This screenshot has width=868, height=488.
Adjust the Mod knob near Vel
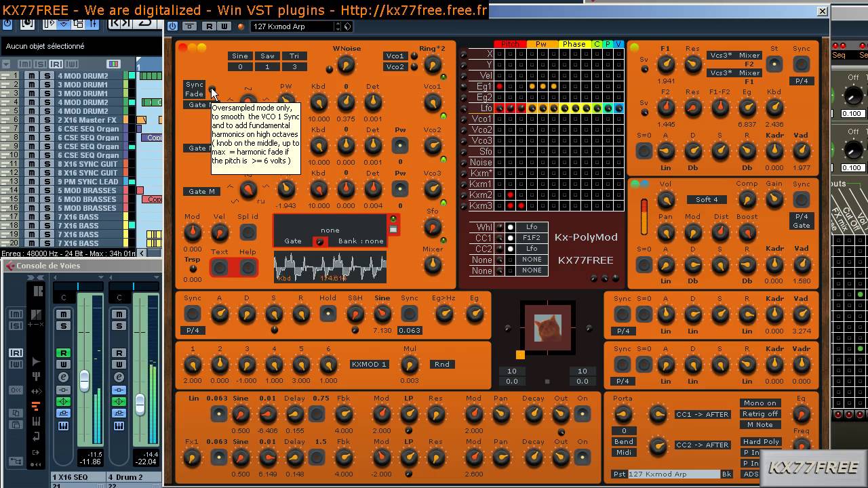[x=193, y=232]
